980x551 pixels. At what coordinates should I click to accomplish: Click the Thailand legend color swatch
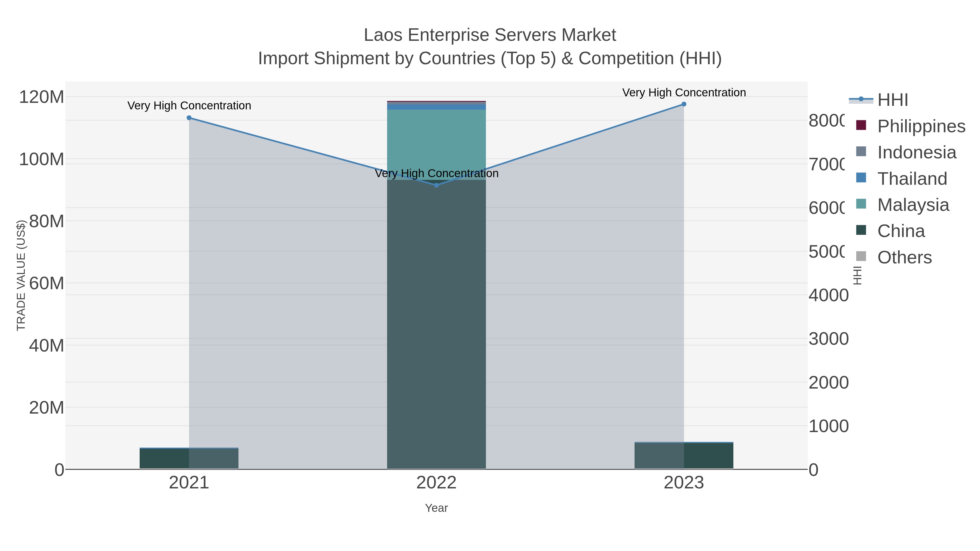(861, 178)
